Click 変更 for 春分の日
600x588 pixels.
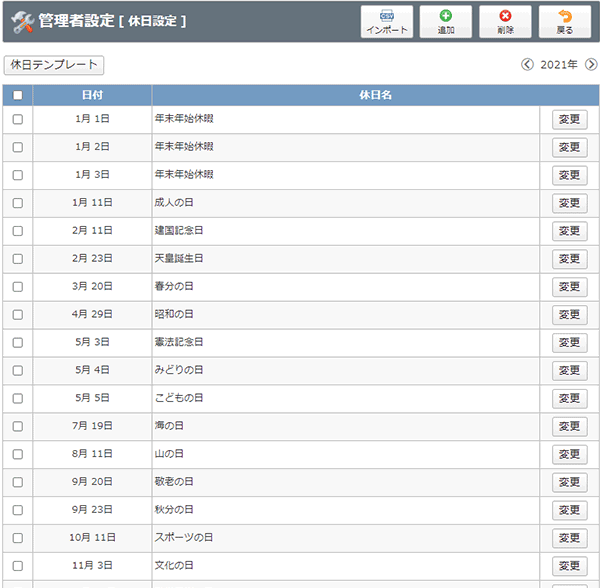point(569,287)
